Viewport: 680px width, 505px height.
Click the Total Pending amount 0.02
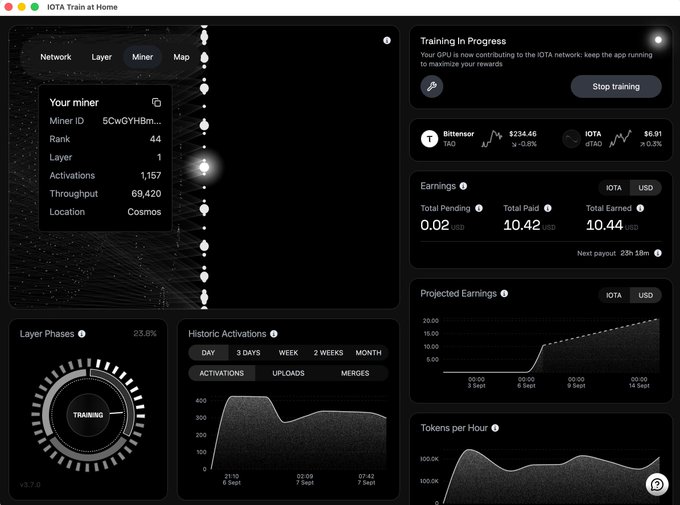[x=435, y=225]
